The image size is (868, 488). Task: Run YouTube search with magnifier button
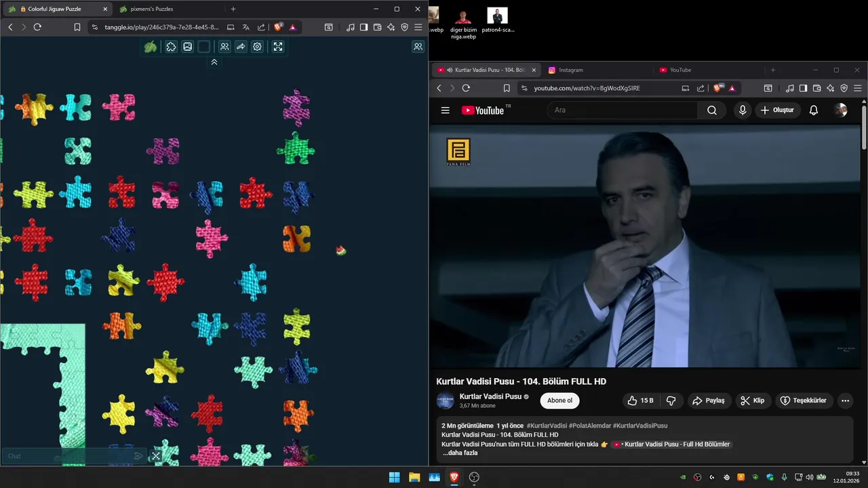coord(712,110)
